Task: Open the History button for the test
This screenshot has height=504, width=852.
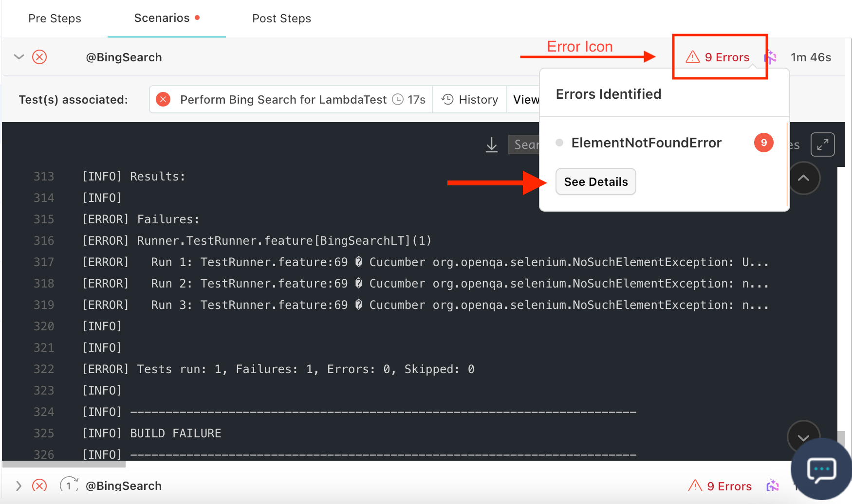Action: (469, 100)
